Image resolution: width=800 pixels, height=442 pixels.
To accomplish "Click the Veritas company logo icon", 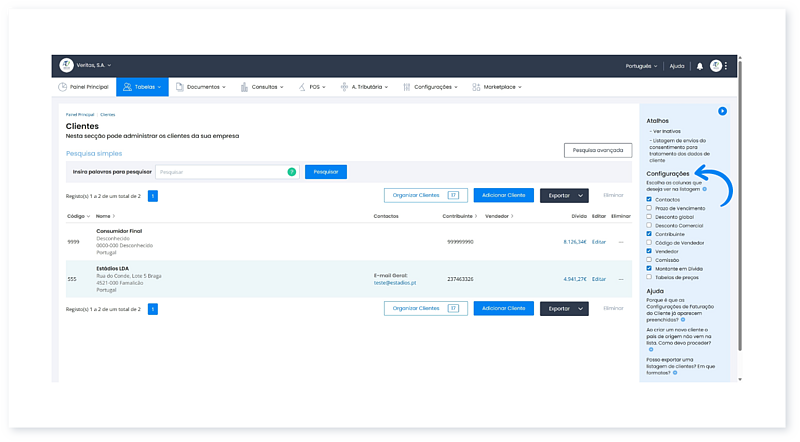I will pos(66,65).
